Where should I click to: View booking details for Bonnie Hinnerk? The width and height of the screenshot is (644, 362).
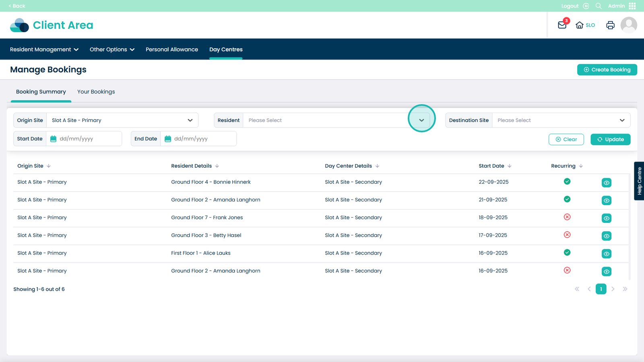coord(606,183)
